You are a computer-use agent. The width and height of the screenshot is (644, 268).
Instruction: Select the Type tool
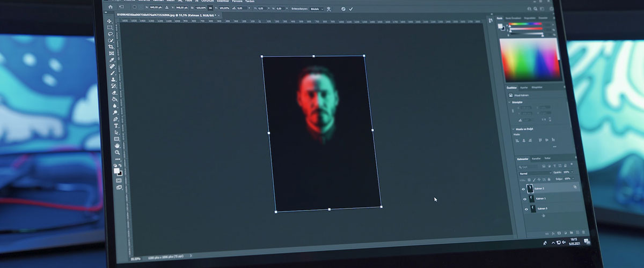coord(115,125)
